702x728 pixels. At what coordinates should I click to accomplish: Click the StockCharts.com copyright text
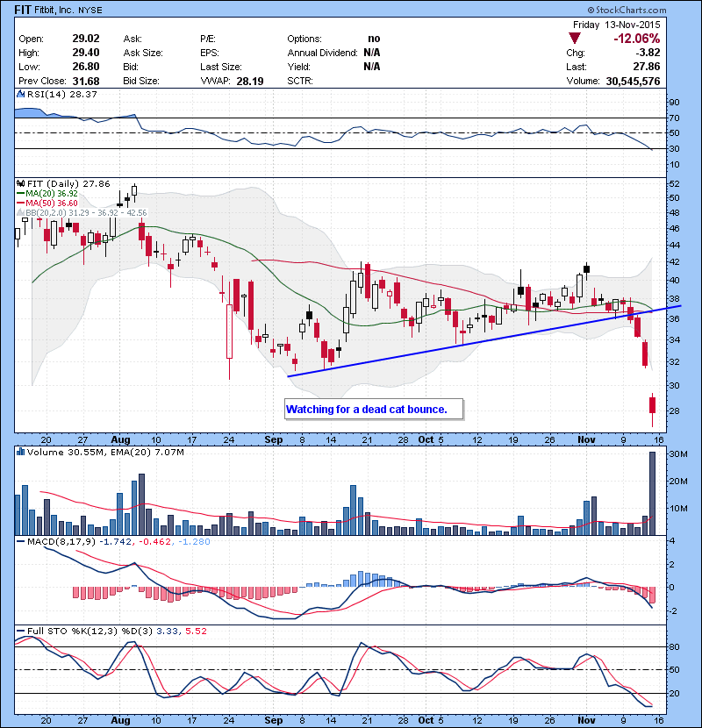click(627, 10)
